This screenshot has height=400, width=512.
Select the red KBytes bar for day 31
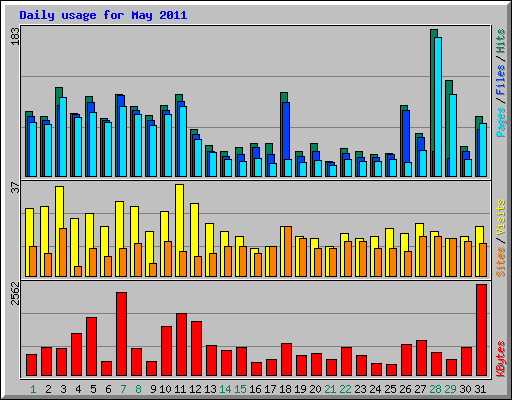click(482, 330)
